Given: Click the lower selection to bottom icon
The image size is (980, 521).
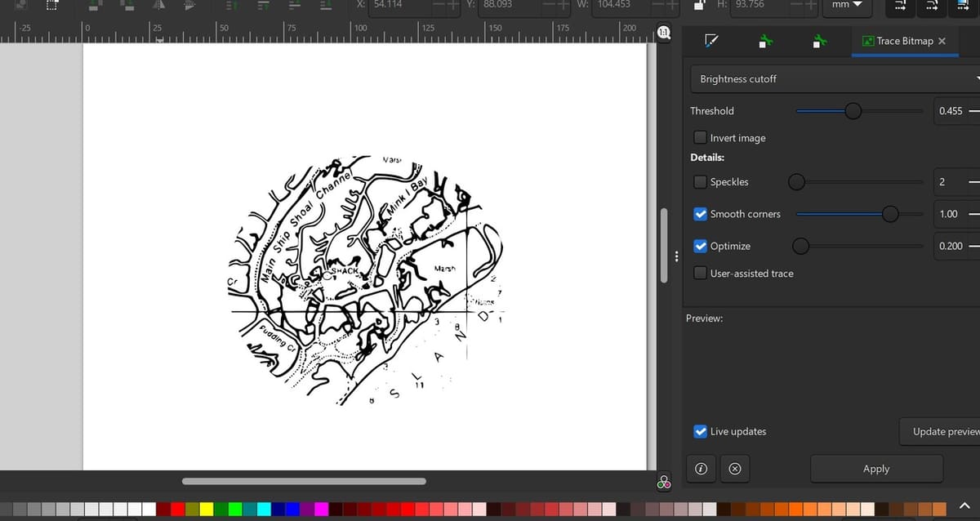Looking at the screenshot, I should coord(324,7).
